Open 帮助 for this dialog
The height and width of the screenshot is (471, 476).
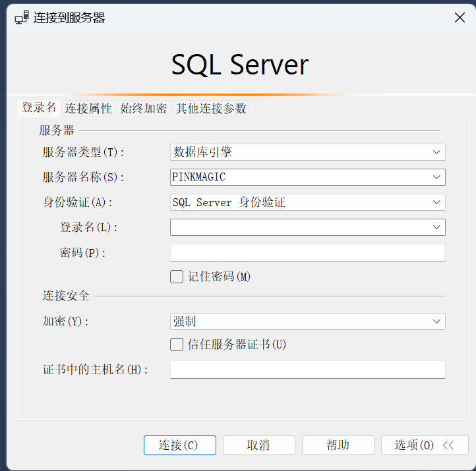pyautogui.click(x=338, y=445)
